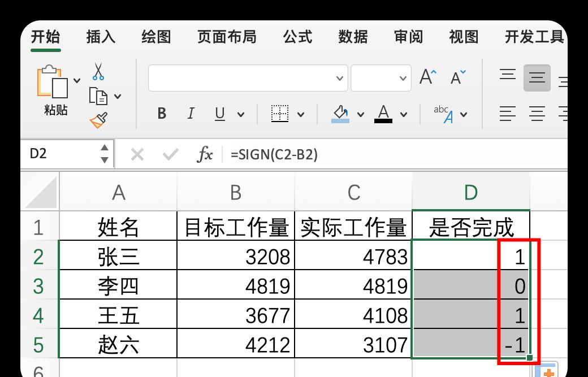Open the Paste options dropdown arrow
588x377 pixels.
coord(77,80)
